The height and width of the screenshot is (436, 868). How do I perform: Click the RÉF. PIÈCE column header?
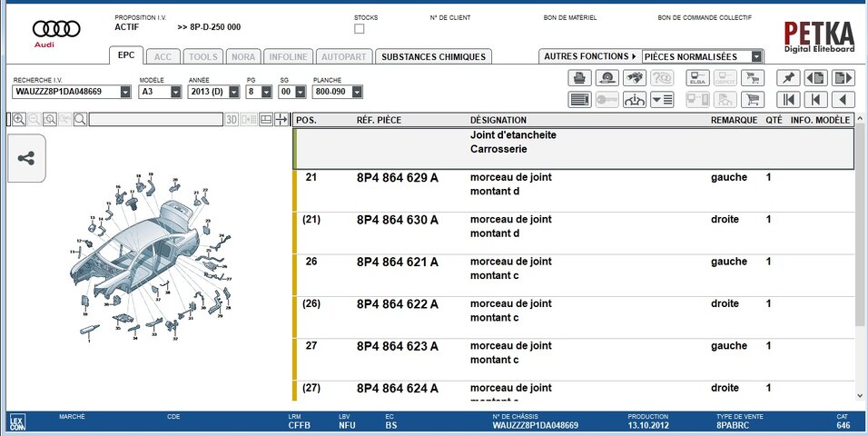coord(379,120)
